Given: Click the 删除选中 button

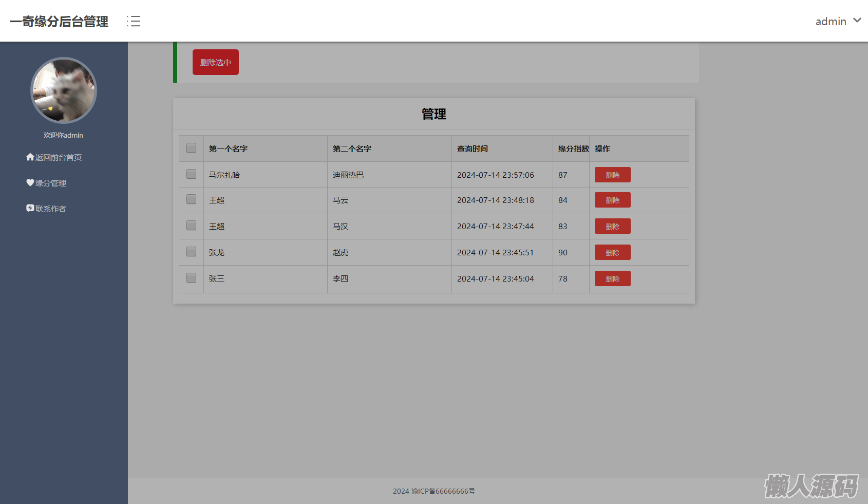Looking at the screenshot, I should pos(215,62).
